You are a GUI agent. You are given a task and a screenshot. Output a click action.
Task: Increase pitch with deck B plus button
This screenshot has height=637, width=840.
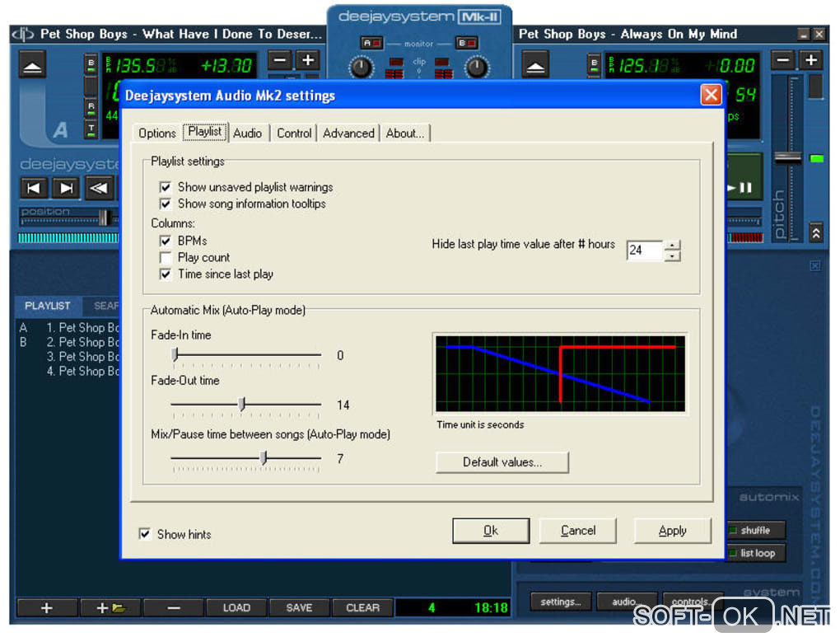point(811,60)
